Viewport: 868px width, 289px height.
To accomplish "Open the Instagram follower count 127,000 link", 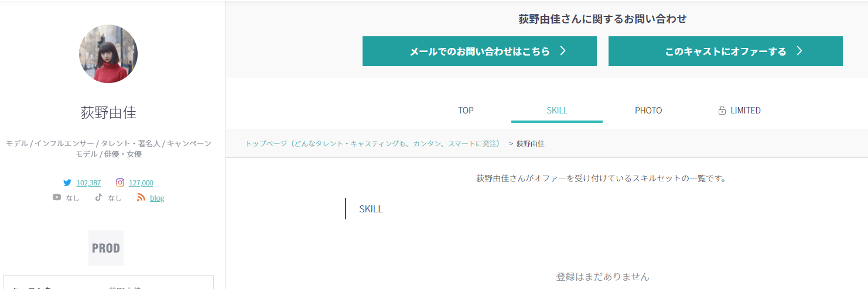I will [141, 183].
